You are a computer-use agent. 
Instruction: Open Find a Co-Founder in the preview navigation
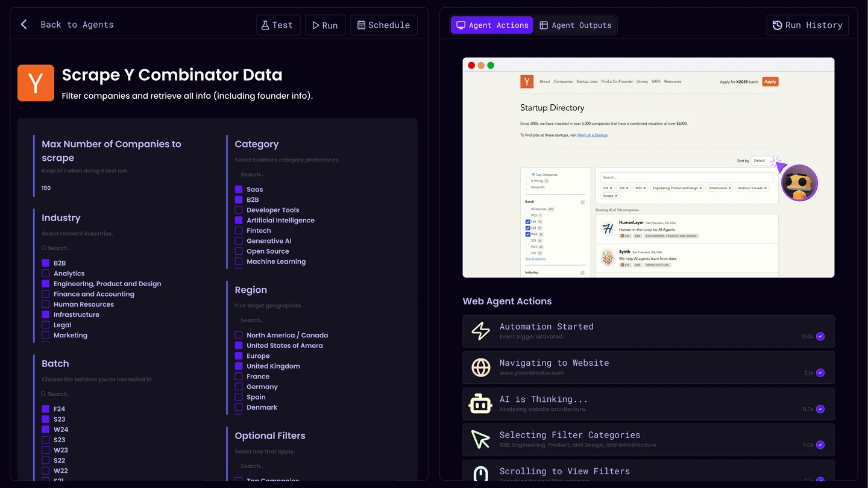[617, 81]
